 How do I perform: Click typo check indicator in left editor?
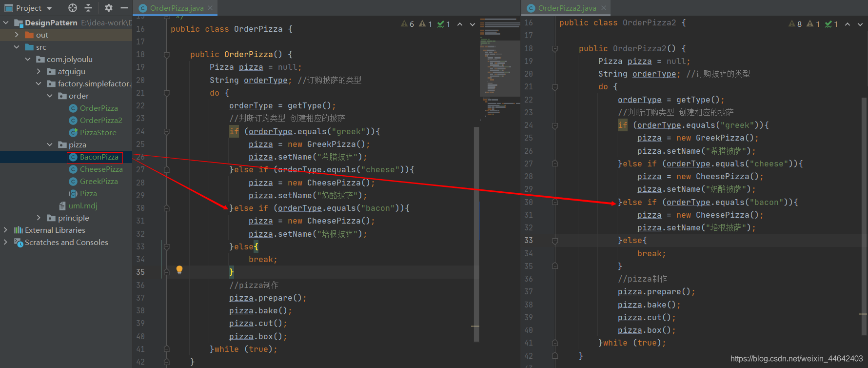444,24
